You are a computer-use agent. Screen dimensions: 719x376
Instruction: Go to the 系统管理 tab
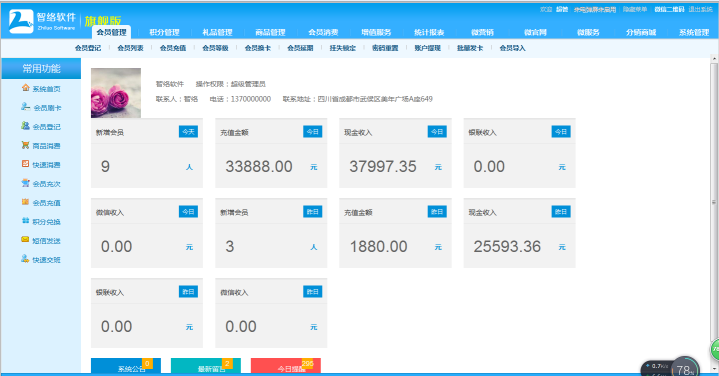click(694, 32)
